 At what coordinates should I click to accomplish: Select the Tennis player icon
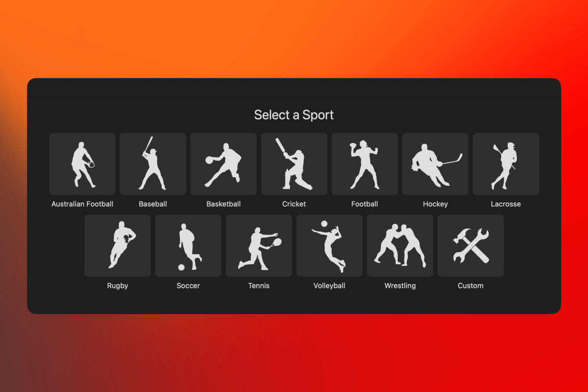click(259, 245)
